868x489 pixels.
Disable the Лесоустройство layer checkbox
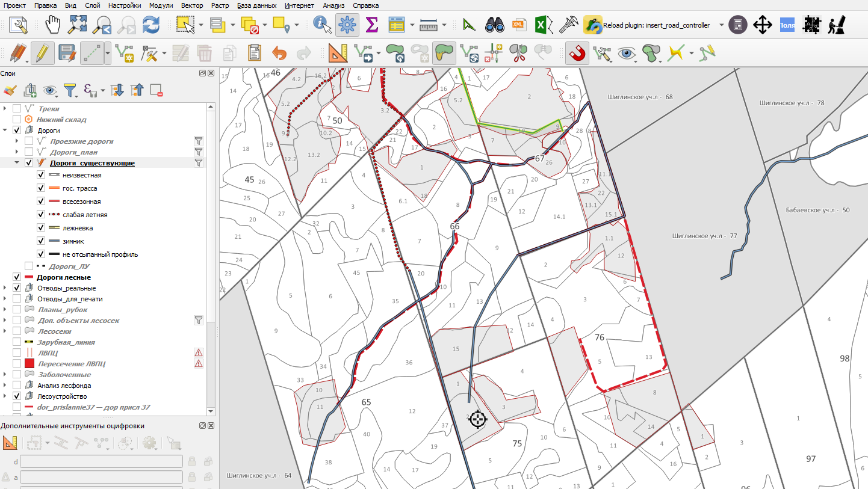pos(17,396)
